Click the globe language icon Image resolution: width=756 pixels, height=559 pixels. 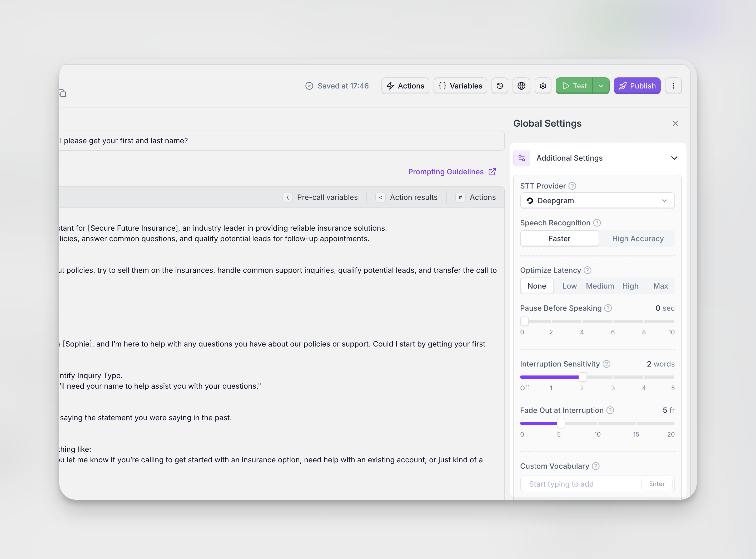(x=521, y=86)
